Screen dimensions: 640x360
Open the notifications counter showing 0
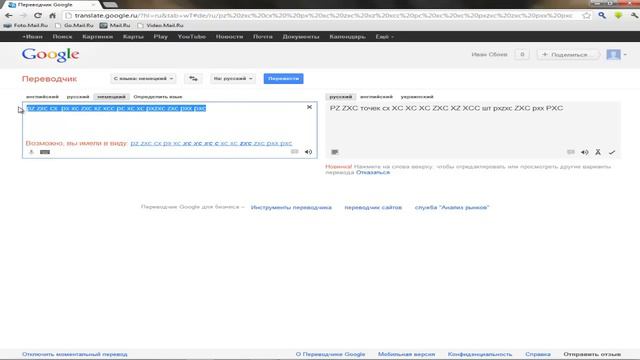(x=522, y=54)
